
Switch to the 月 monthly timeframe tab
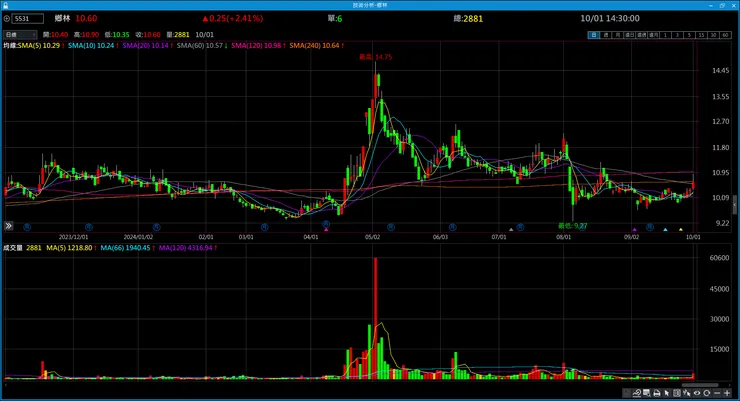coord(618,35)
